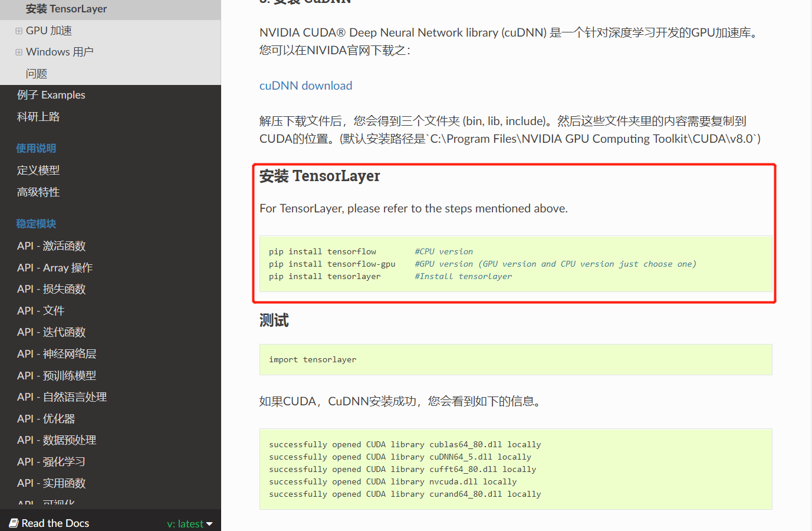Open API - 预训练模型

(56, 375)
